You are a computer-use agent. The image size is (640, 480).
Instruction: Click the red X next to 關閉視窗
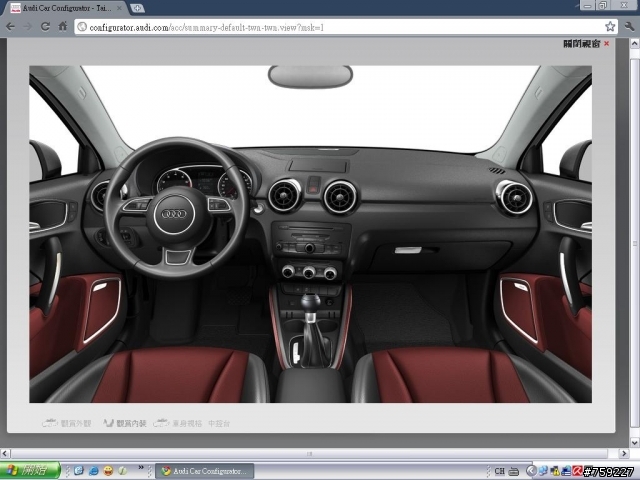[607, 43]
